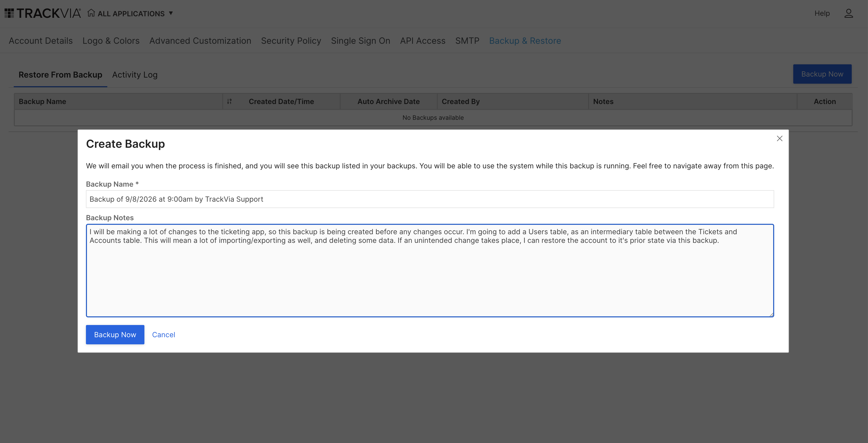Image resolution: width=868 pixels, height=443 pixels.
Task: Click the Action column header
Action: (825, 101)
